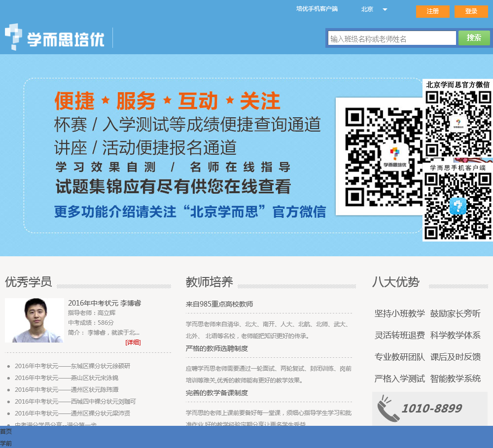Click the orange 登录 button
The height and width of the screenshot is (448, 493).
471,11
